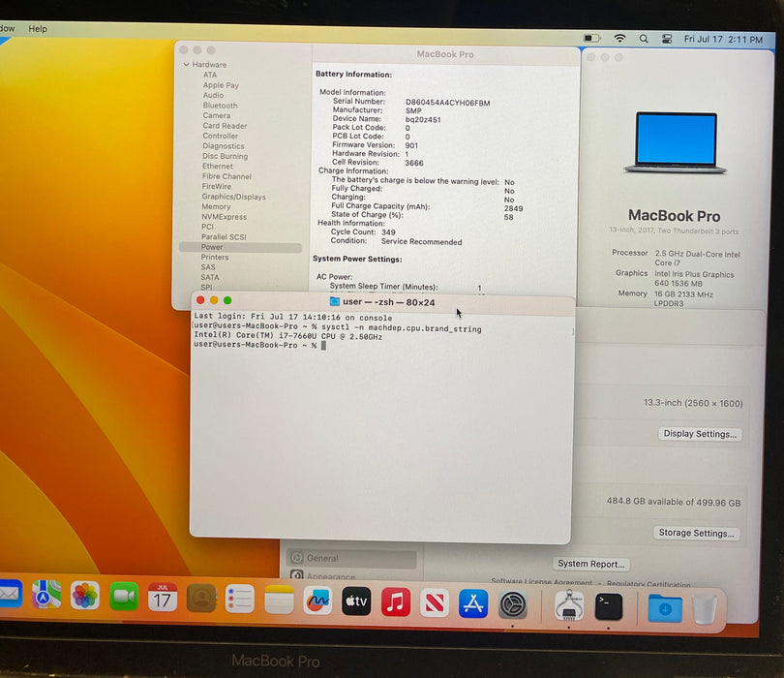
Task: Open the Calendar showing 17 in Dock
Action: (x=163, y=597)
